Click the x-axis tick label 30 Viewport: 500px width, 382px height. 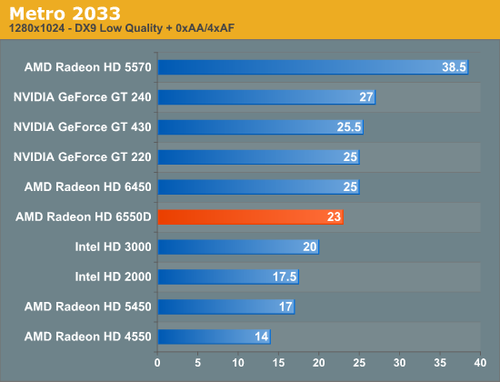tap(399, 363)
